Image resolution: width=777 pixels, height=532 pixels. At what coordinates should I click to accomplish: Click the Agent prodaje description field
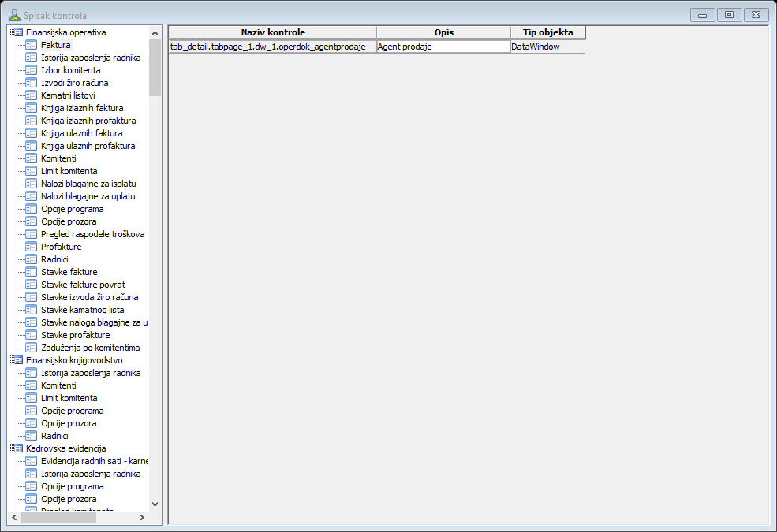click(x=444, y=47)
